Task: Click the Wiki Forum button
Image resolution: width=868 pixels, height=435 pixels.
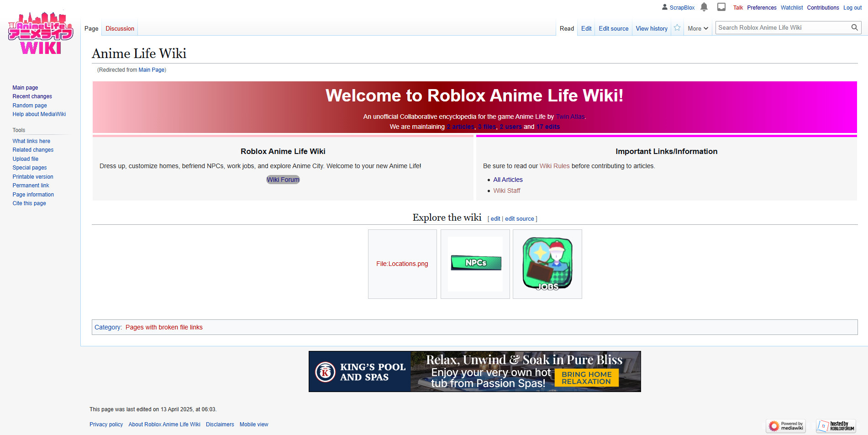Action: [283, 180]
